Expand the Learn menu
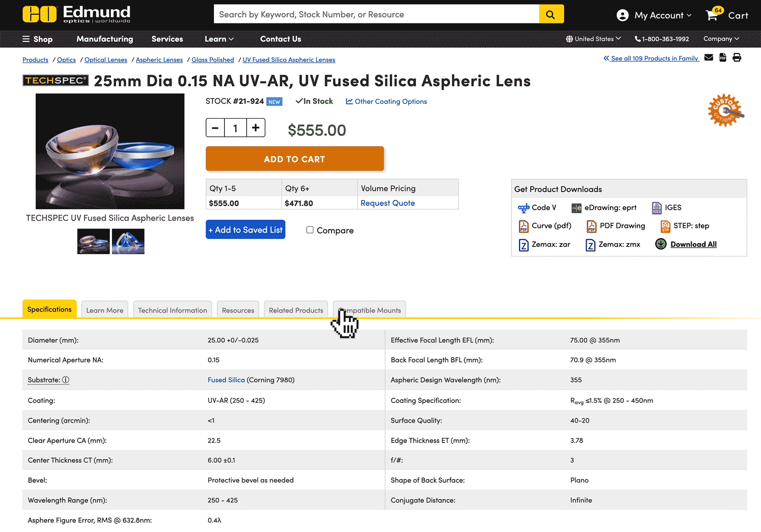Screen dimensions: 761x532 219,39
